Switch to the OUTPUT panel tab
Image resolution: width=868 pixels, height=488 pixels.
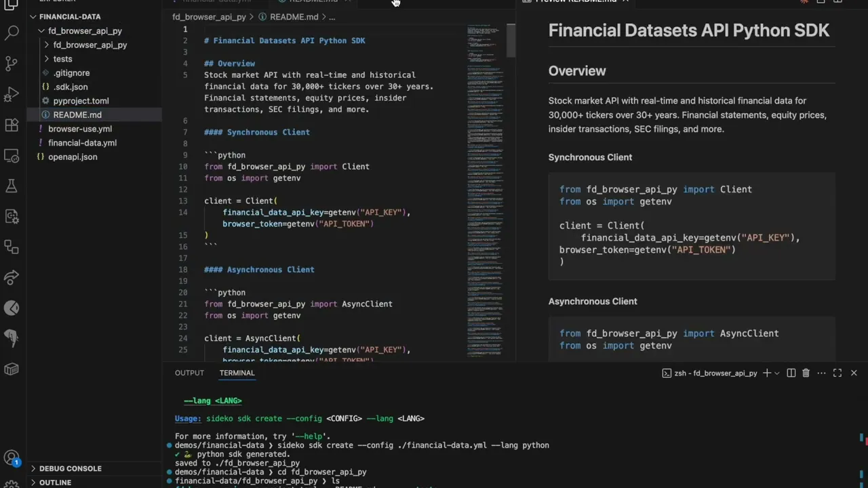coord(189,373)
